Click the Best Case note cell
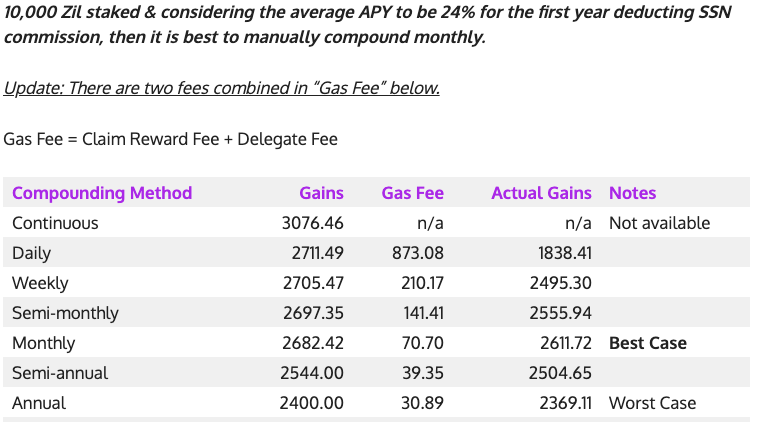The height and width of the screenshot is (430, 761). point(648,343)
